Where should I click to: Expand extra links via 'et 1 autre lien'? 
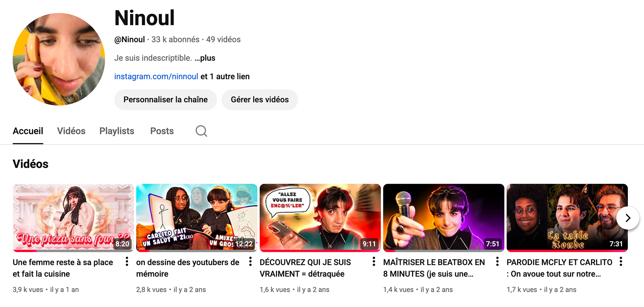[x=225, y=77]
